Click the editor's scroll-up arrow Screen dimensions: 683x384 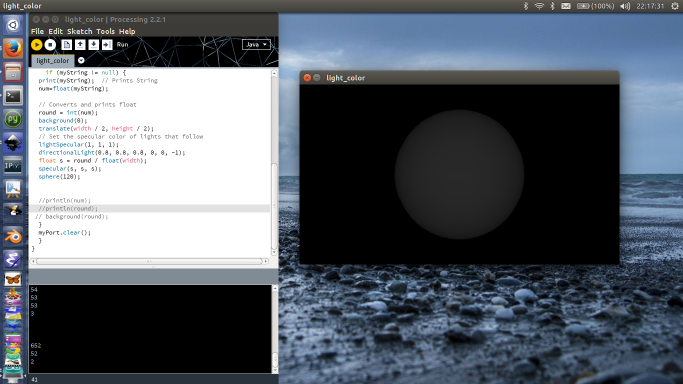tap(274, 73)
